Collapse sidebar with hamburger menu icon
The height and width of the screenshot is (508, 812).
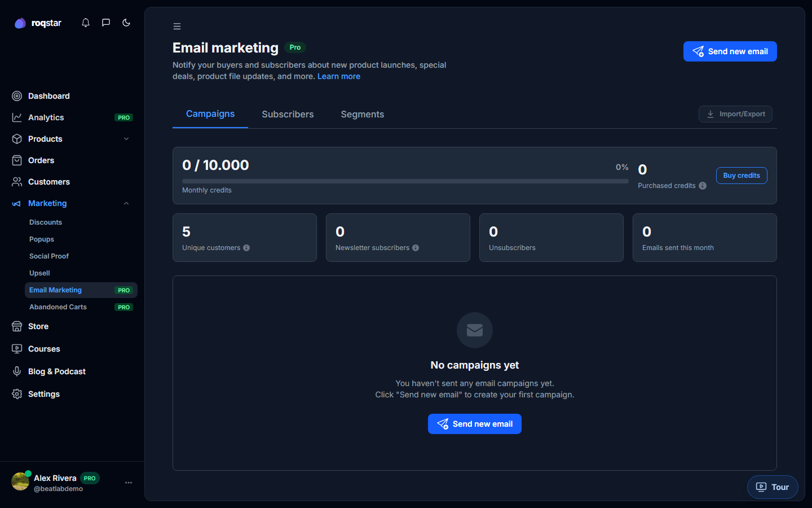(x=177, y=27)
